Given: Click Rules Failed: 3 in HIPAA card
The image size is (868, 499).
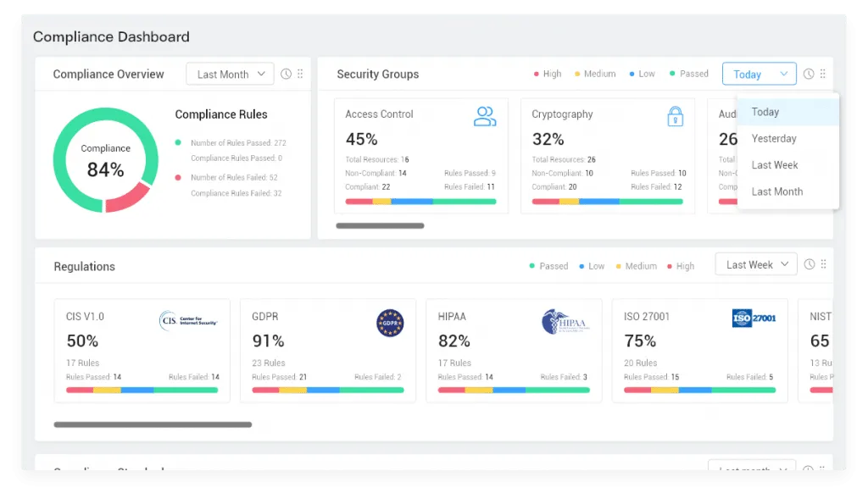Looking at the screenshot, I should [564, 377].
